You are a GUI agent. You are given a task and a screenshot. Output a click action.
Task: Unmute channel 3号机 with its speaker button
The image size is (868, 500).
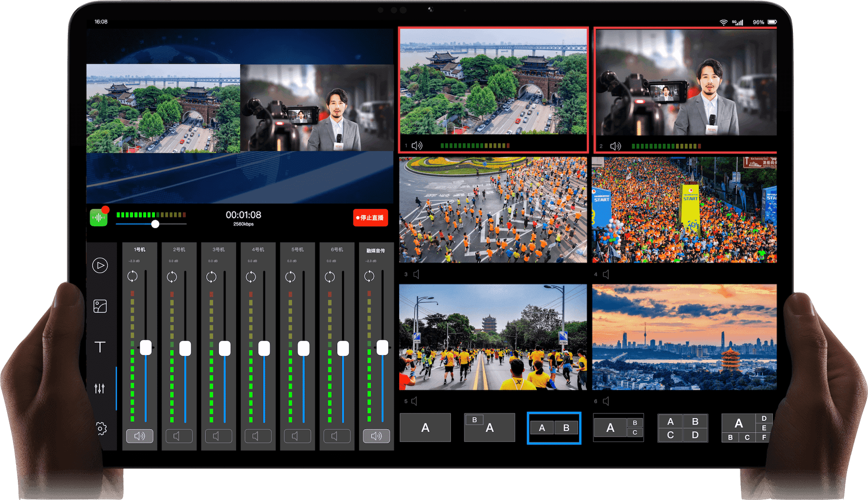218,436
